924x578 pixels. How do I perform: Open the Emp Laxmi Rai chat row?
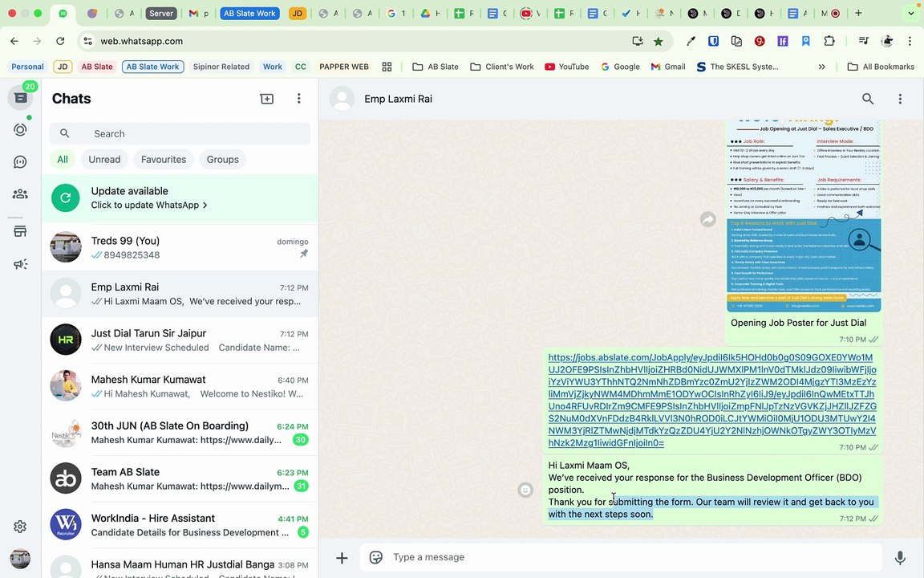(180, 294)
